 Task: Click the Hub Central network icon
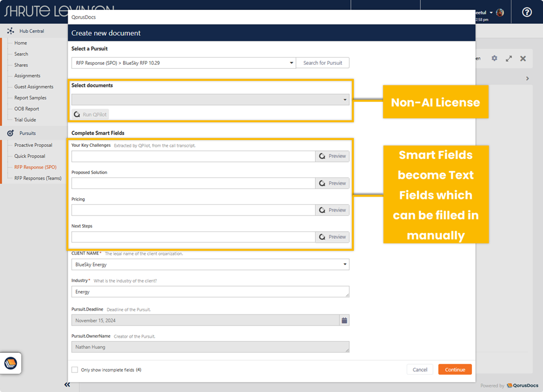(10, 31)
